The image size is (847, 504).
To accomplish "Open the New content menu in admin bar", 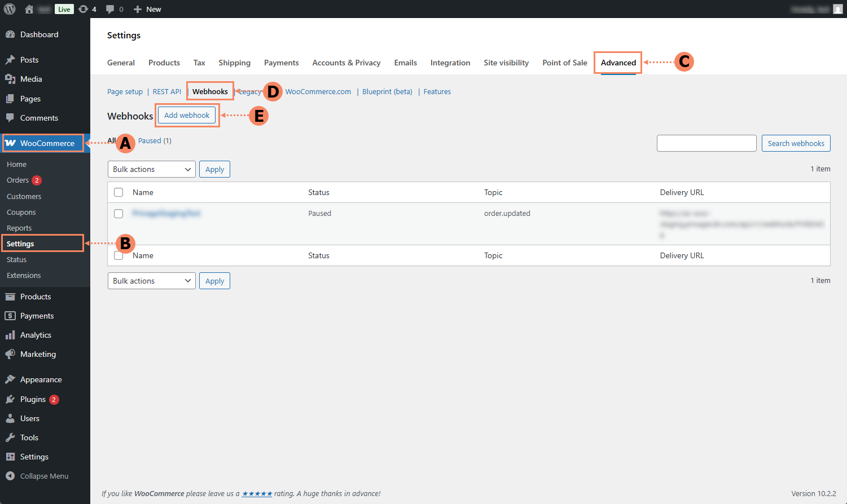I will (x=147, y=9).
